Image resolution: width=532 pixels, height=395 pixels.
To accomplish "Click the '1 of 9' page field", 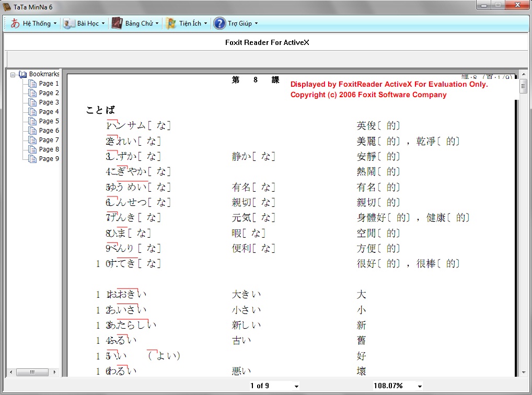I will tap(271, 386).
